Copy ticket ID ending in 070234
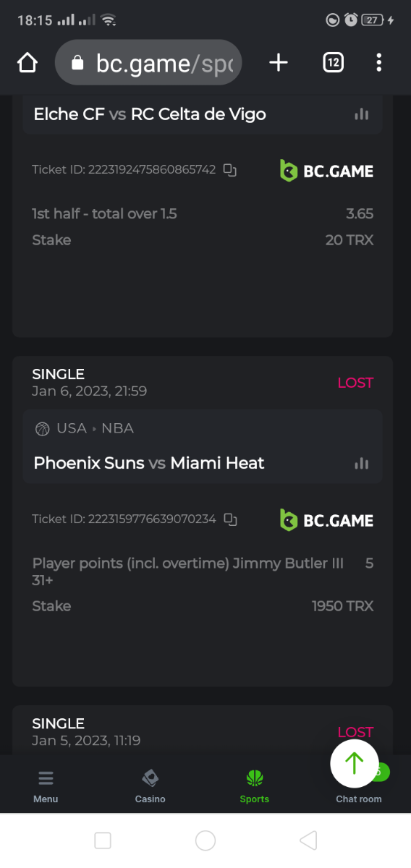The width and height of the screenshot is (411, 868). pyautogui.click(x=230, y=519)
